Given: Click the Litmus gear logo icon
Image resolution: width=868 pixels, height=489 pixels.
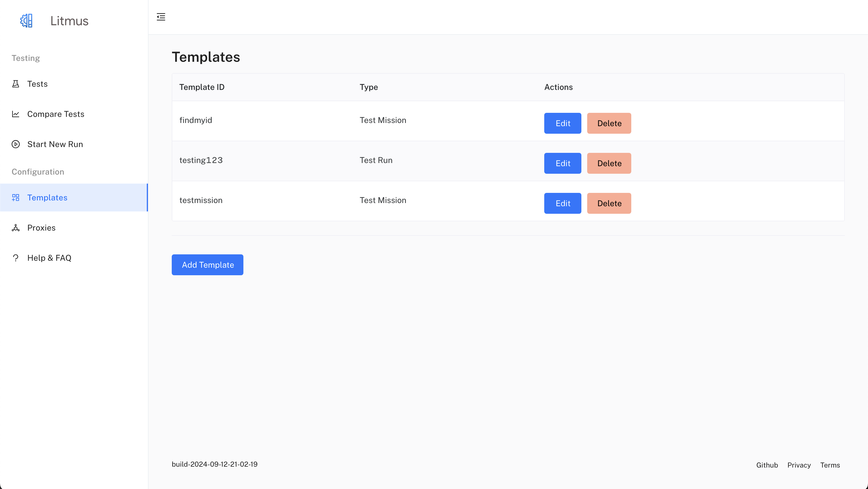Looking at the screenshot, I should coord(26,21).
